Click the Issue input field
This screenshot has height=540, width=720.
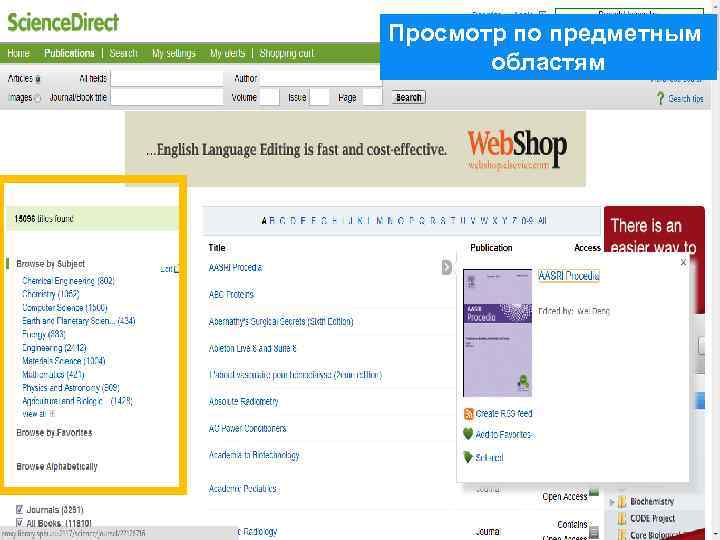[x=319, y=97]
